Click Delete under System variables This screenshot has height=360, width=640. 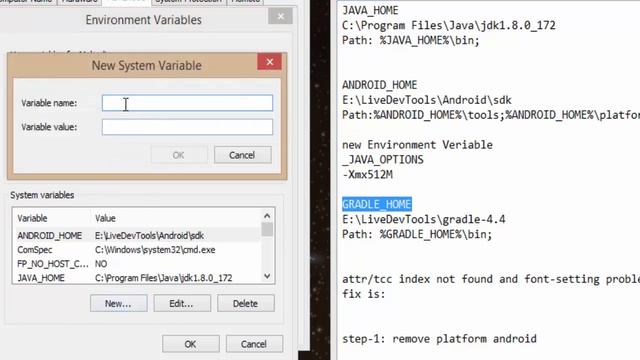click(246, 303)
